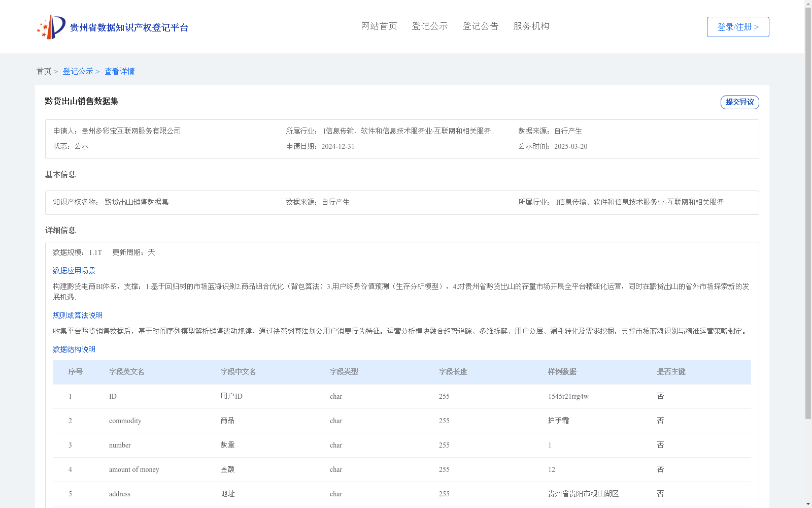Click the page scrollbar thumb
The image size is (812, 508).
pos(808,213)
